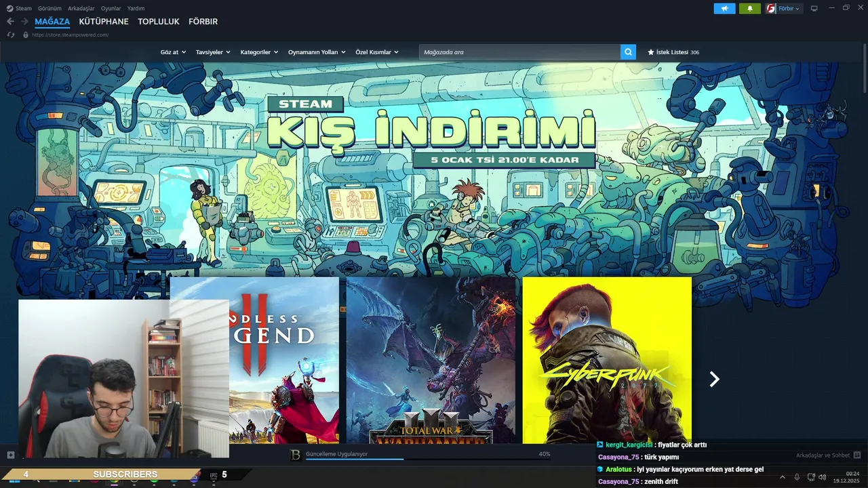Open the Förbir account dropdown
Screen dimensions: 868x488
tap(789, 9)
